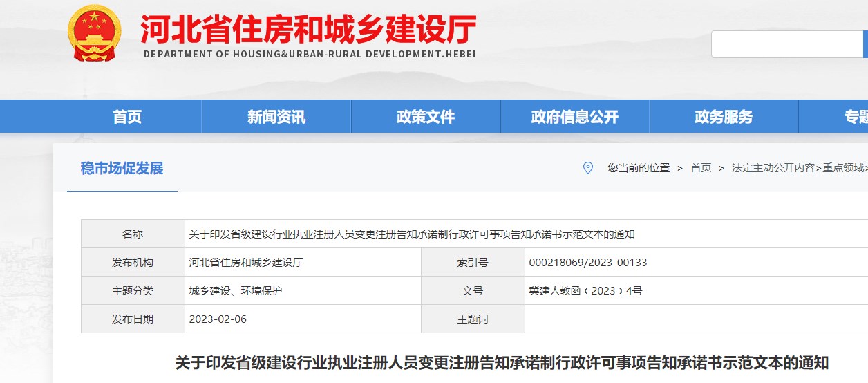868x383 pixels.
Task: Click the publish date 2023-02-06
Action: coord(218,319)
